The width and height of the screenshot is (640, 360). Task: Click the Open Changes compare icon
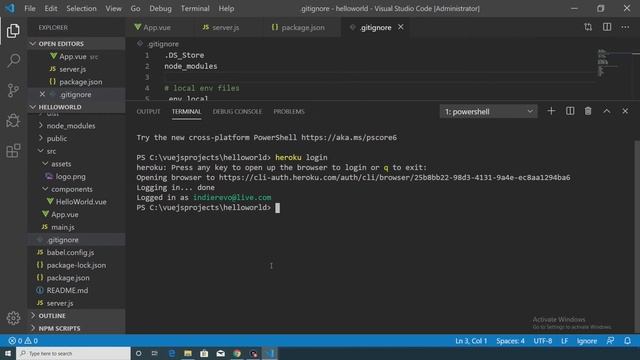coord(588,27)
